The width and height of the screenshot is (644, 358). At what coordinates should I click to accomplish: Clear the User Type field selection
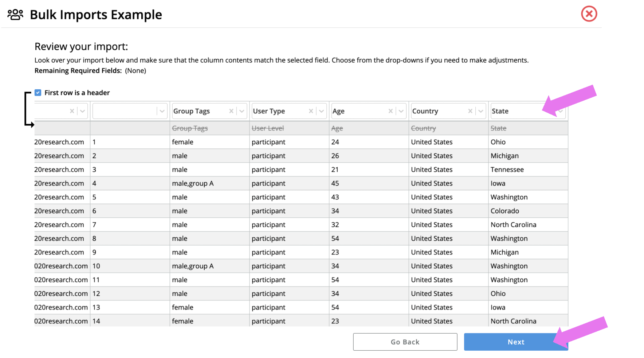click(311, 111)
